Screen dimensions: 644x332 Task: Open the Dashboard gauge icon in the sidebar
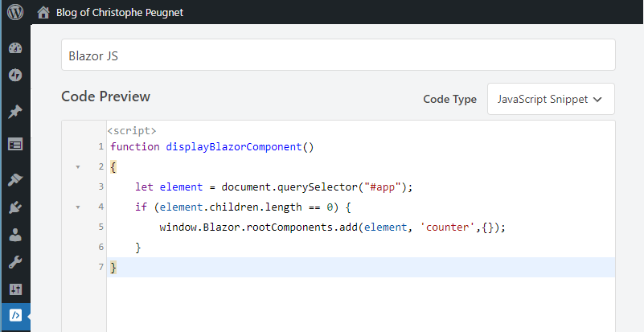15,48
